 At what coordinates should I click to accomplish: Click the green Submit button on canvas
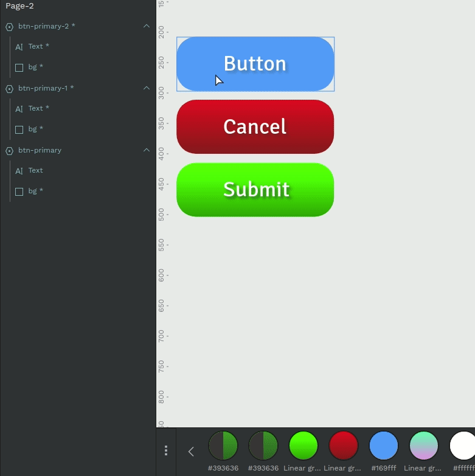tap(255, 189)
